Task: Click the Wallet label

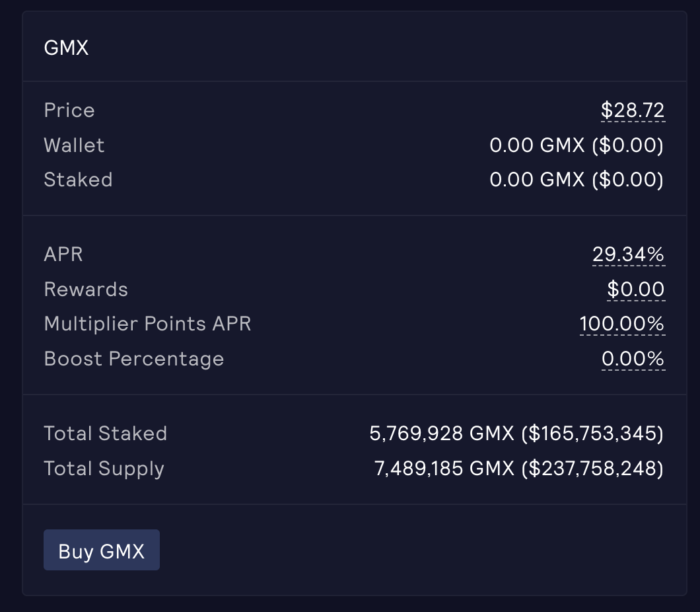Action: pos(74,145)
